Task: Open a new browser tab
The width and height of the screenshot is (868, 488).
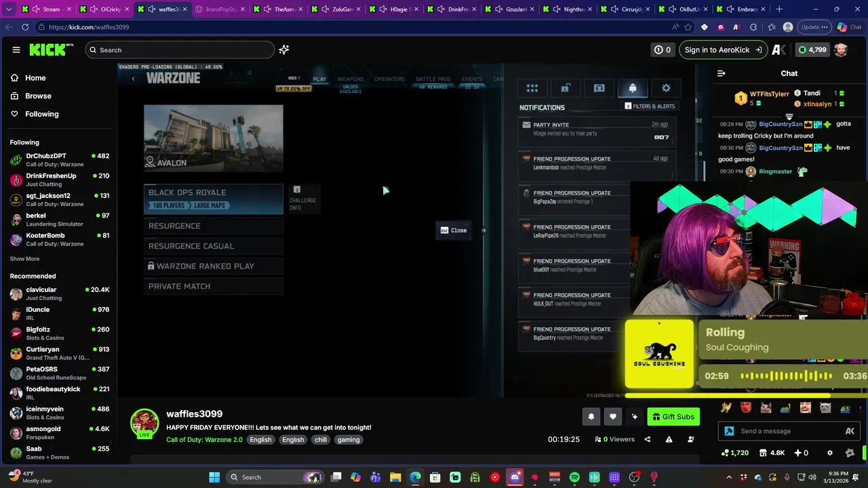Action: tap(779, 9)
